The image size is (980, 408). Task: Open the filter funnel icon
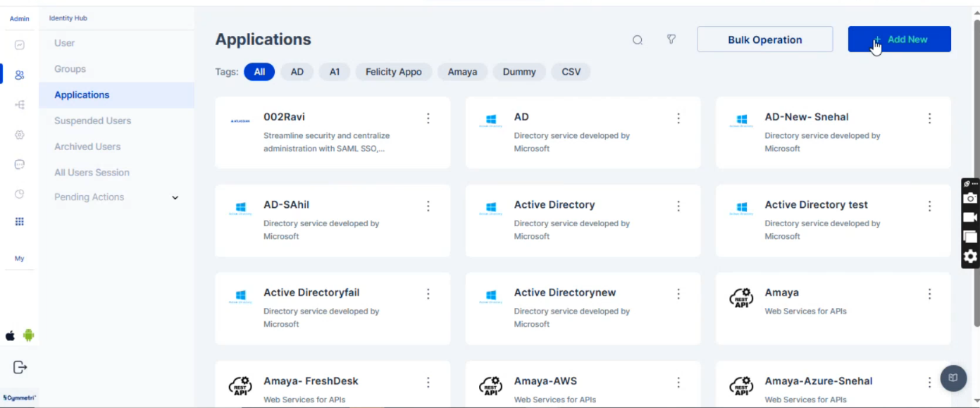point(671,39)
